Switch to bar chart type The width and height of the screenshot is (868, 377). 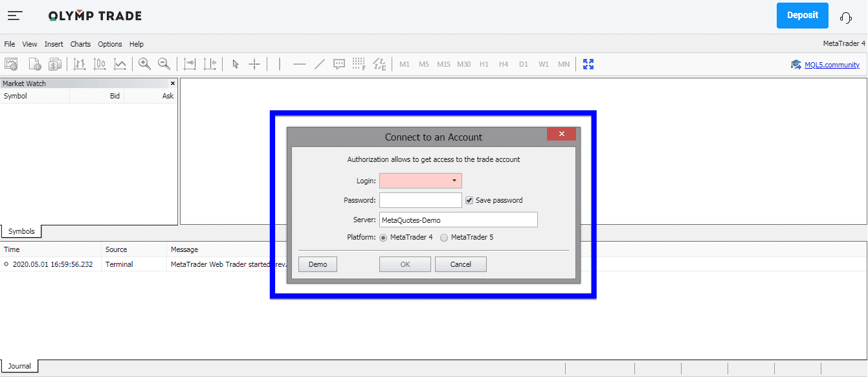(x=80, y=63)
